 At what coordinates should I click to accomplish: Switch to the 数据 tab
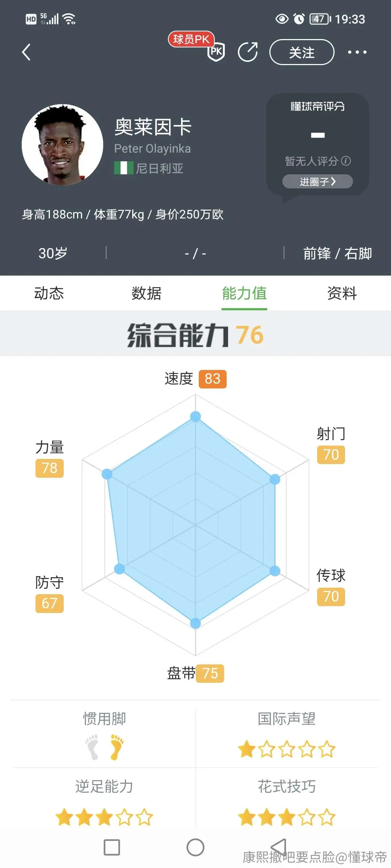[x=147, y=293]
